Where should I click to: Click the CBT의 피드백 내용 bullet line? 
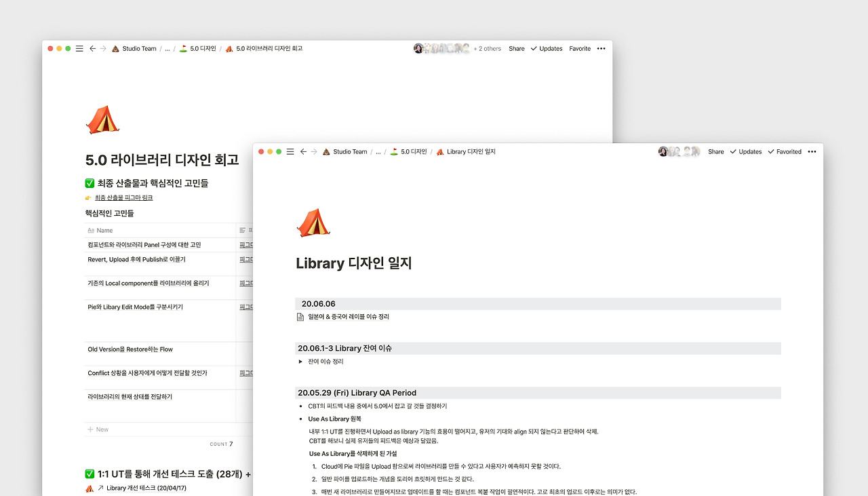click(x=377, y=406)
